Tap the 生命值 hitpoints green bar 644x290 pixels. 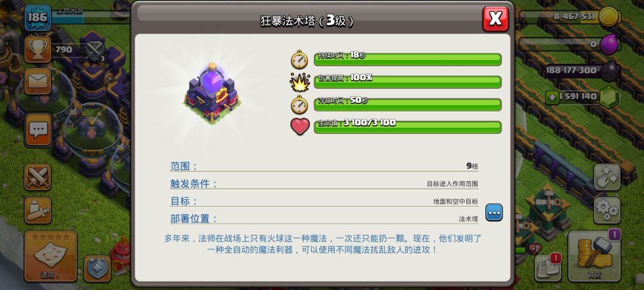point(407,127)
